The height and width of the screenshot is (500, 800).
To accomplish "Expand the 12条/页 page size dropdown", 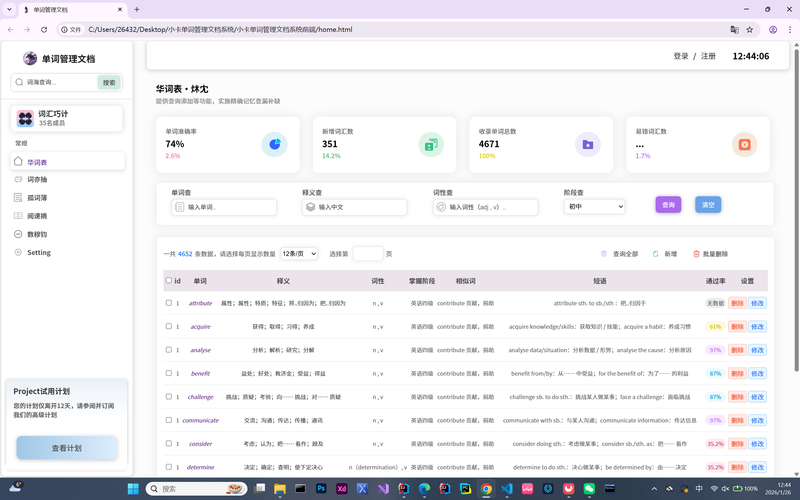I will tap(299, 254).
